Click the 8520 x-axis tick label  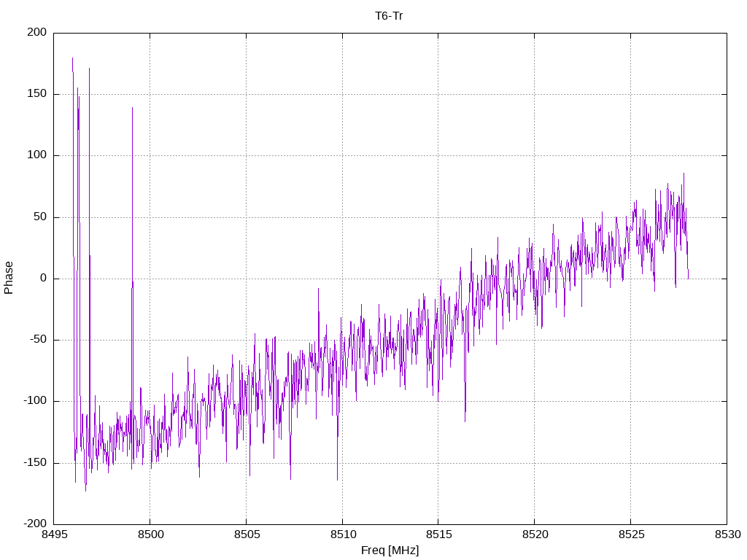(x=534, y=534)
